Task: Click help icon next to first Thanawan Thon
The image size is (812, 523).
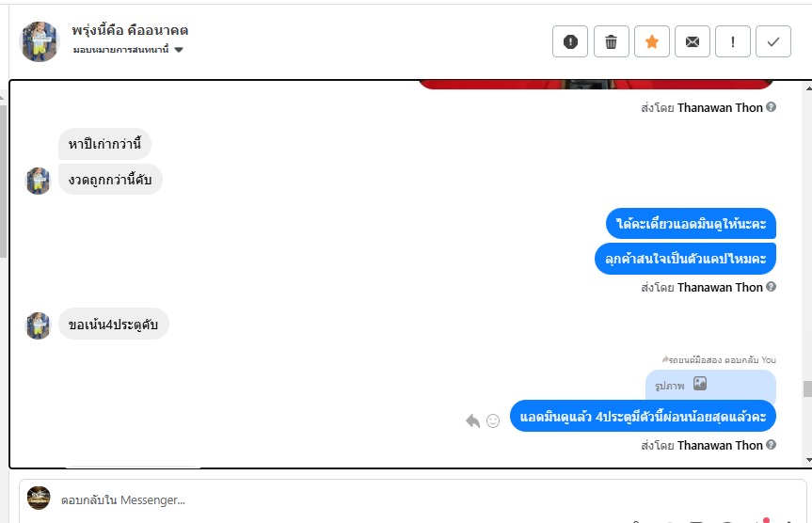Action: click(772, 107)
